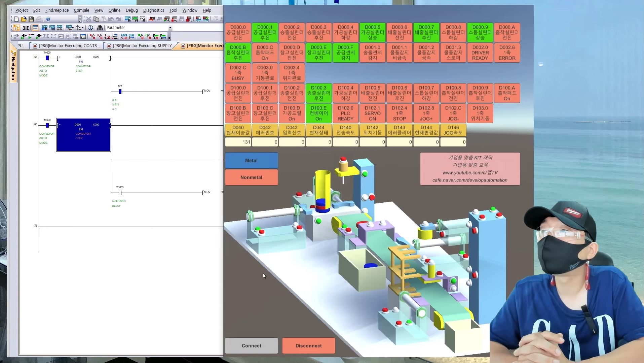Image resolution: width=644 pixels, height=363 pixels.
Task: Open the Project menu
Action: tap(22, 10)
